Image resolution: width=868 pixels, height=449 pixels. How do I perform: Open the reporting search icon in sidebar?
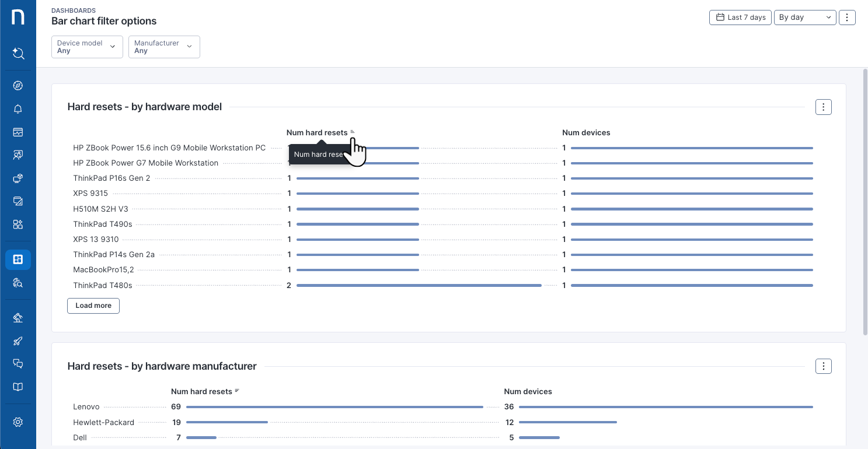point(18,283)
